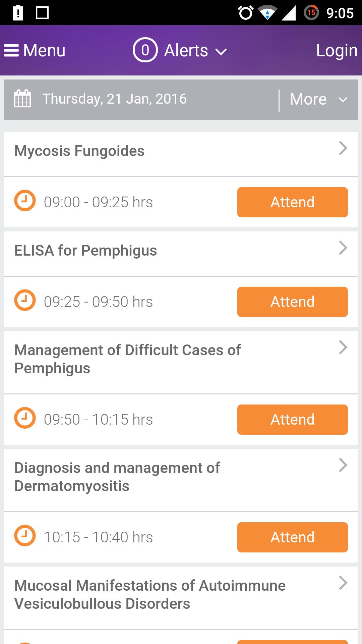The image size is (362, 644).
Task: Tap the alerts count circle badge
Action: click(145, 50)
